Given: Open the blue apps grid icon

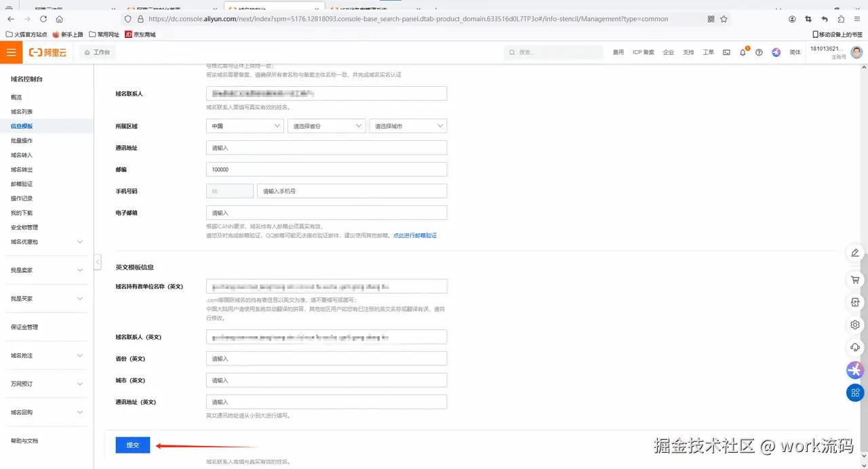Looking at the screenshot, I should point(854,392).
